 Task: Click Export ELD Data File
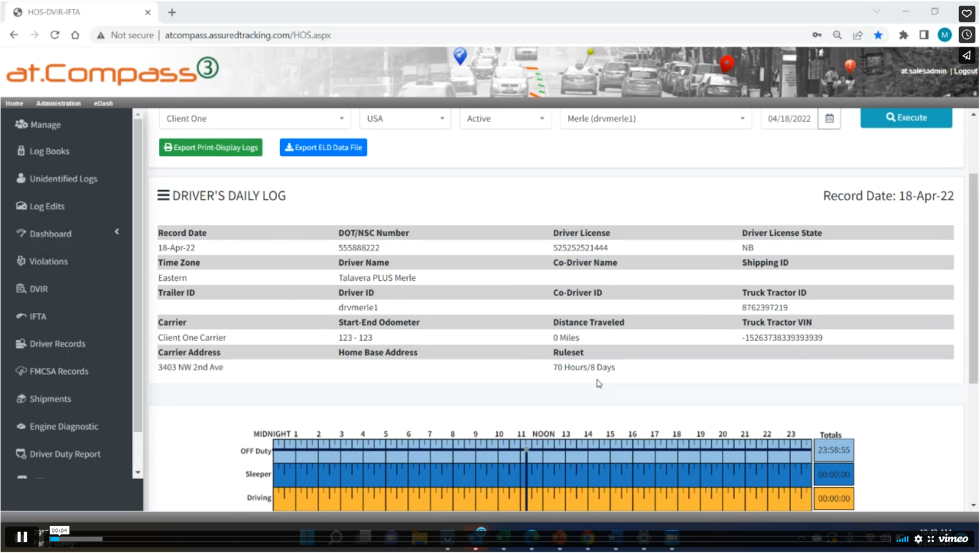click(323, 147)
